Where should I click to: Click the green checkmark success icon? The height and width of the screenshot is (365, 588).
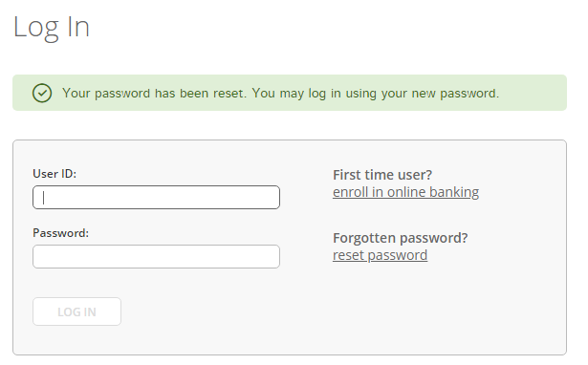42,93
